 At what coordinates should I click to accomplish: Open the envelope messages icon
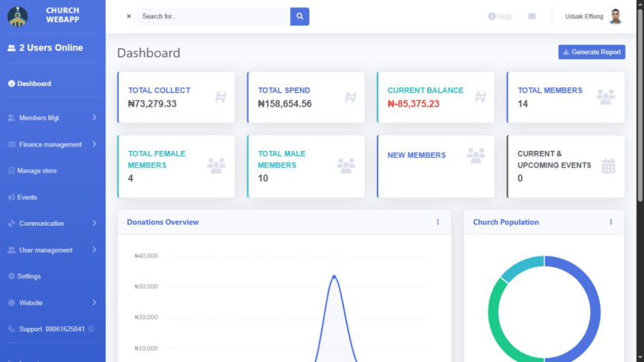(x=532, y=16)
